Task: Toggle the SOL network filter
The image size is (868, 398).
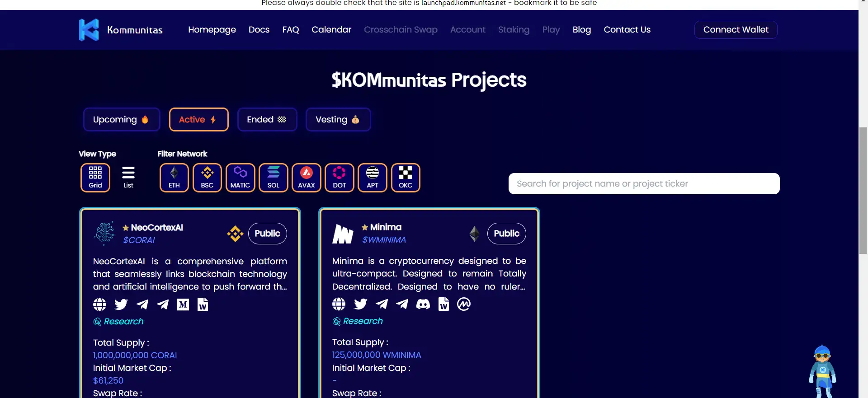Action: coord(273,178)
